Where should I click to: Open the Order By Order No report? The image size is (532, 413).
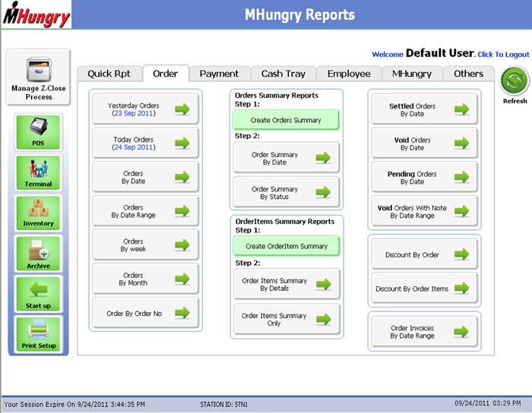coord(146,313)
